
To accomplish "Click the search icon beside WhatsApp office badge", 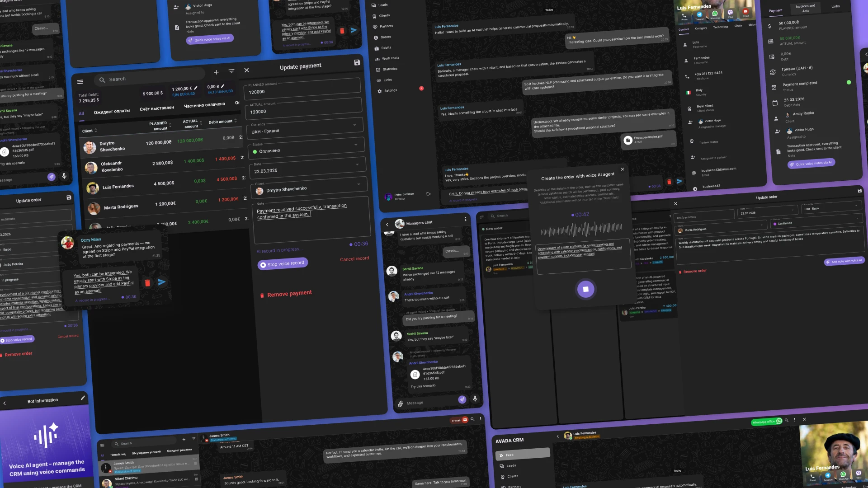I will click(787, 420).
